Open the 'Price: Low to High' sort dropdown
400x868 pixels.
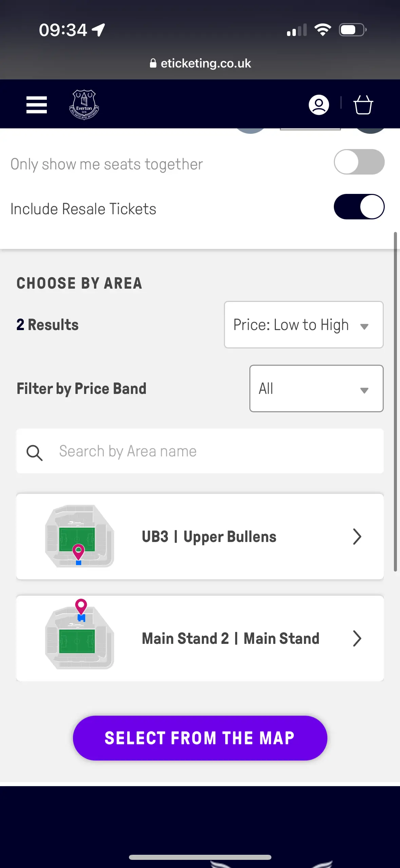tap(304, 325)
